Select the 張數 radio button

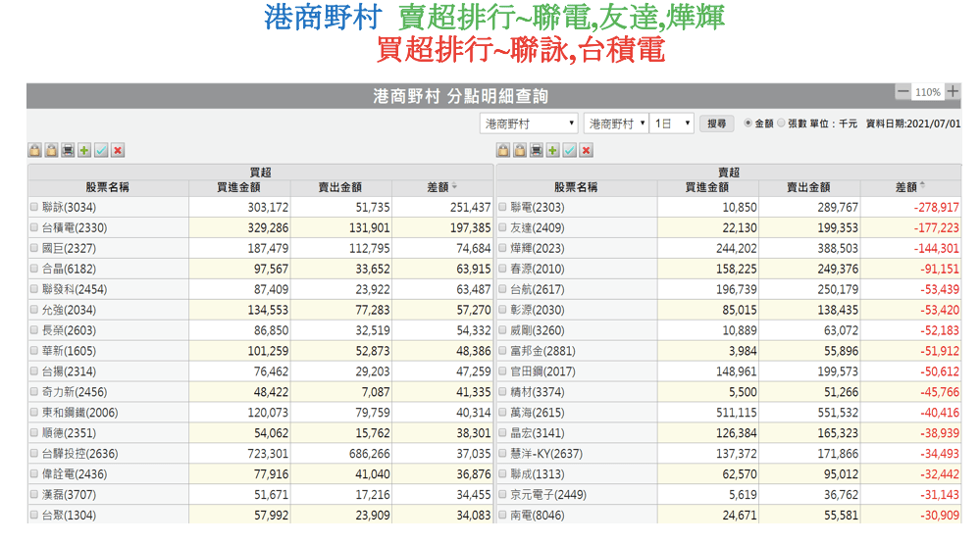[x=782, y=124]
